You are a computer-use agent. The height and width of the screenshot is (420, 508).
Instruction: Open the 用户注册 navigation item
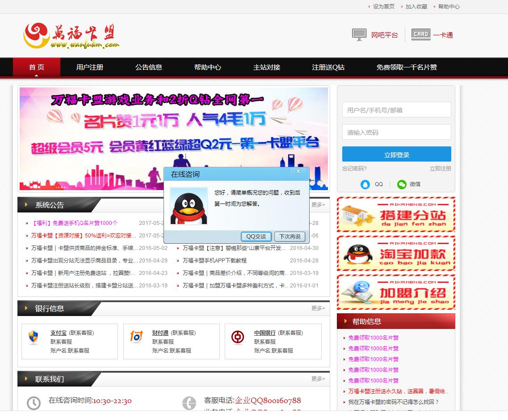89,67
